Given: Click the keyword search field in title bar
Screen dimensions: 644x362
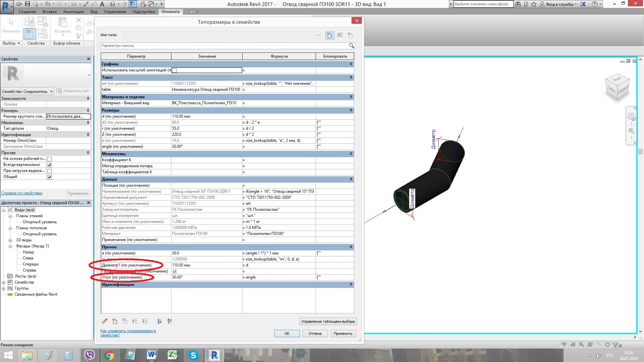Looking at the screenshot, I should tap(483, 4).
